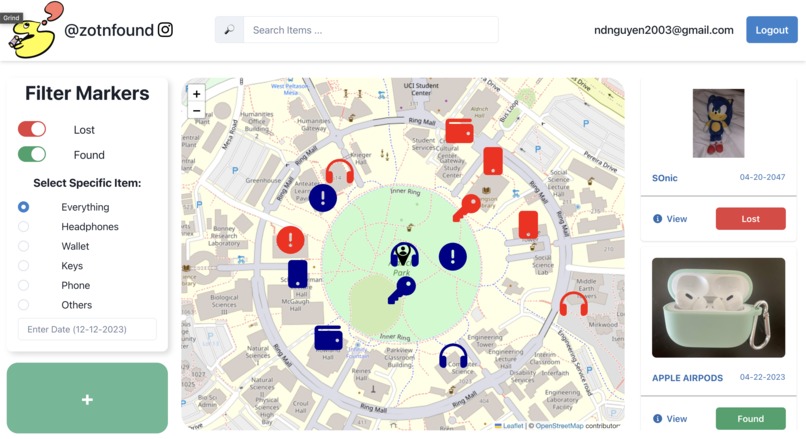Click the green Found button on AirPods
806x439 pixels.
pos(750,418)
